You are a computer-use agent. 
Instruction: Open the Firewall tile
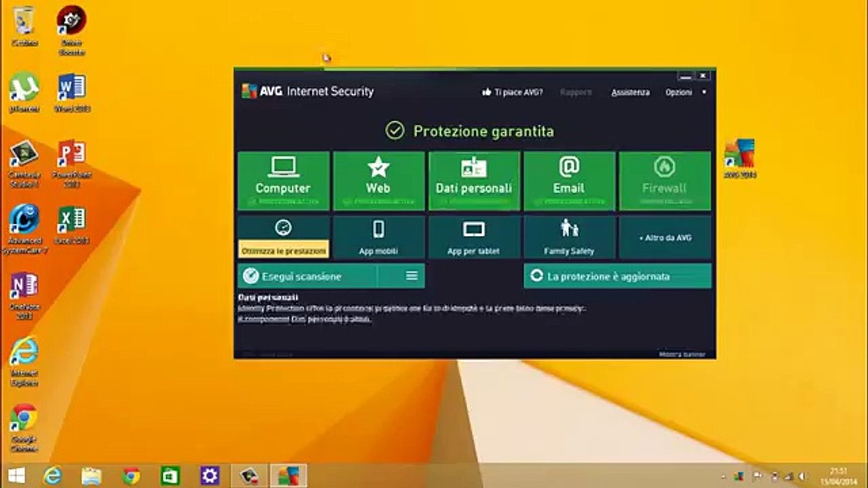pos(665,181)
